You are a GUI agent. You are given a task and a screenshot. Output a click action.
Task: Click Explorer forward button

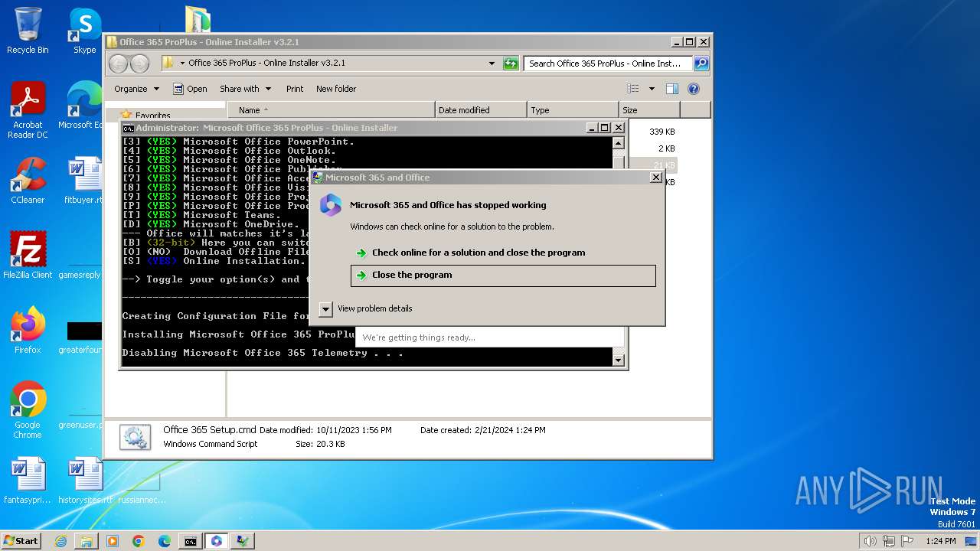139,64
